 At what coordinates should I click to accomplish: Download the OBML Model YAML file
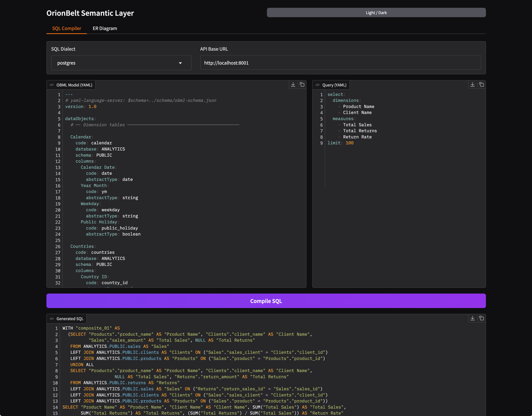point(293,85)
